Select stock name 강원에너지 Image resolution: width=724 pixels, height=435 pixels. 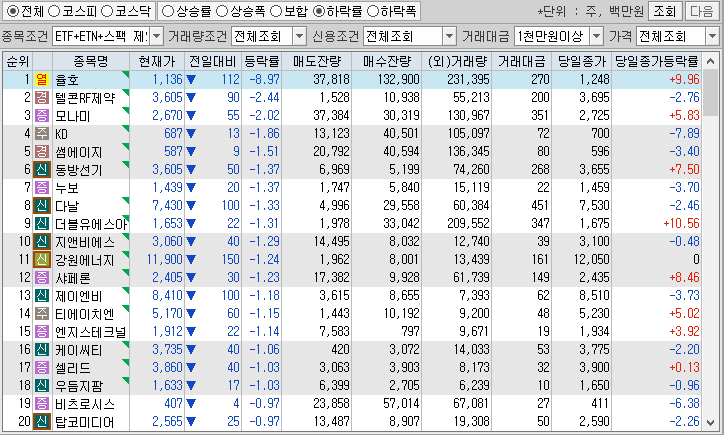85,260
